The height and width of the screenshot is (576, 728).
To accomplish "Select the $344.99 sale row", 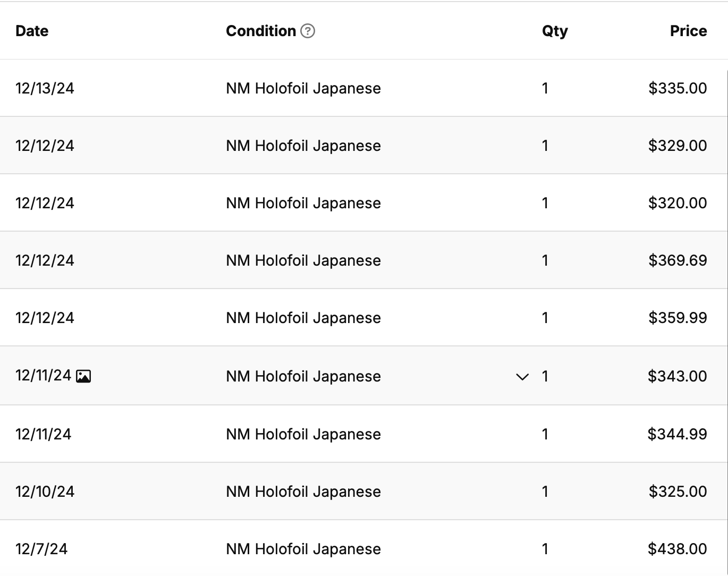I will [x=363, y=434].
